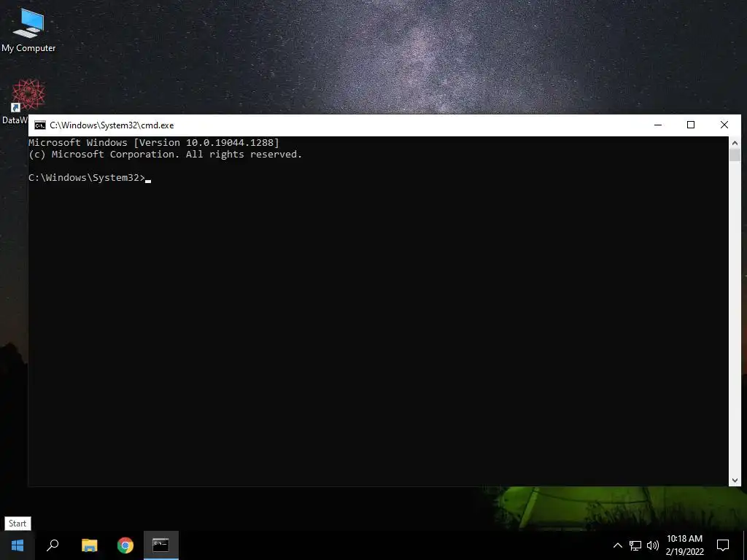This screenshot has height=560, width=747.
Task: Open the clock showing 10:18 AM
Action: point(684,545)
